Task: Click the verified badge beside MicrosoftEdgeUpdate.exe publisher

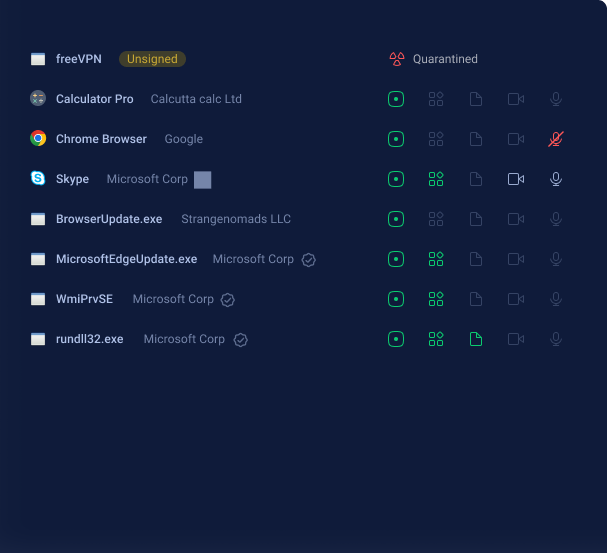Action: (309, 260)
